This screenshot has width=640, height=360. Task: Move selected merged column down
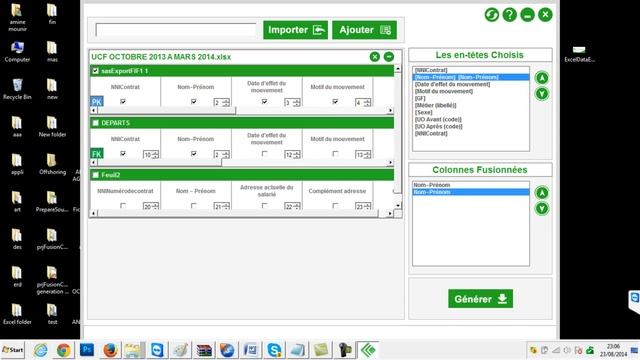coord(542,209)
